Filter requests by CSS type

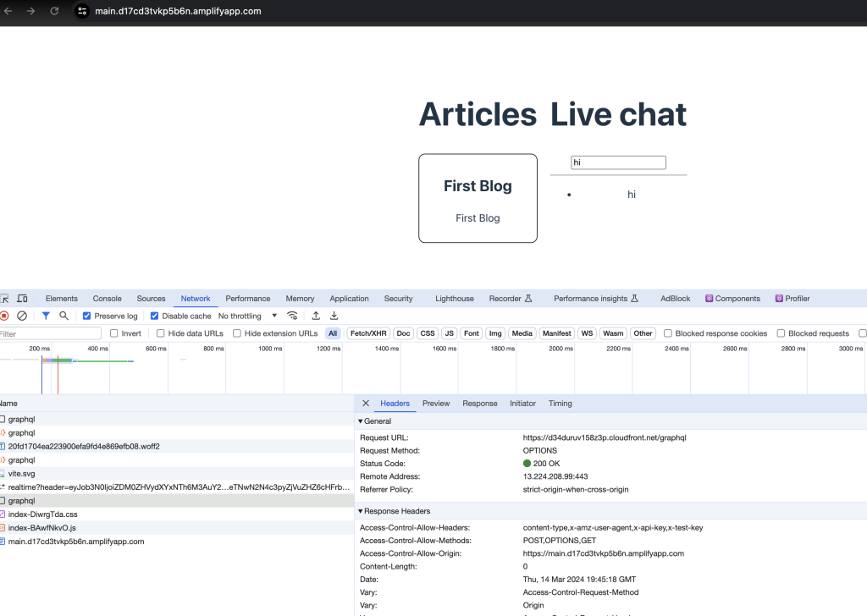(x=428, y=333)
